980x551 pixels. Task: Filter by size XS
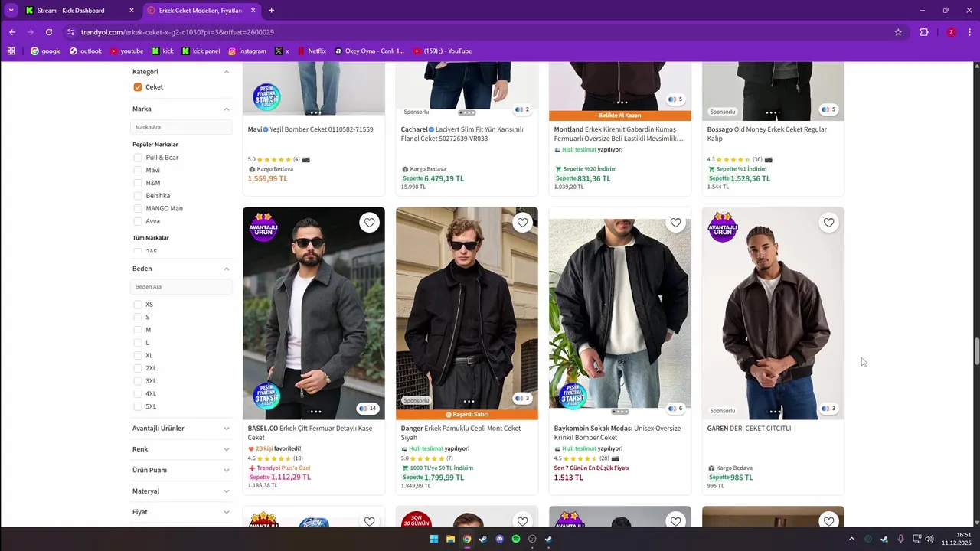(x=138, y=305)
